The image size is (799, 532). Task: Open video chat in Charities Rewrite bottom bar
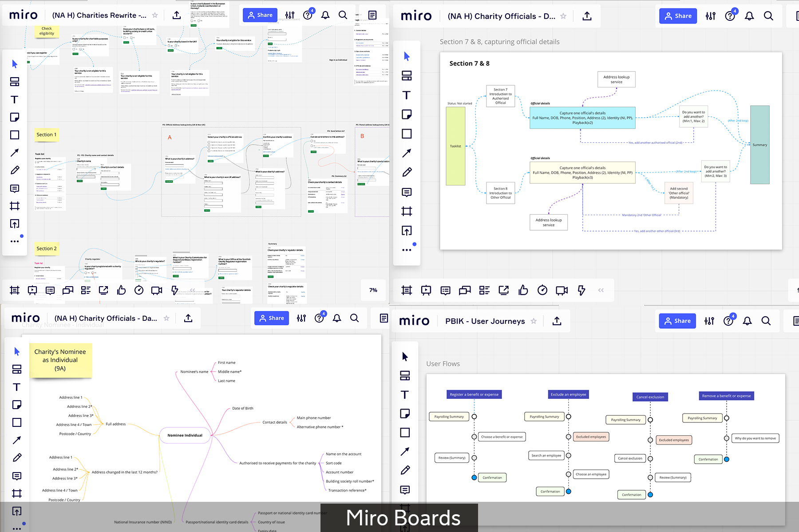(x=157, y=290)
